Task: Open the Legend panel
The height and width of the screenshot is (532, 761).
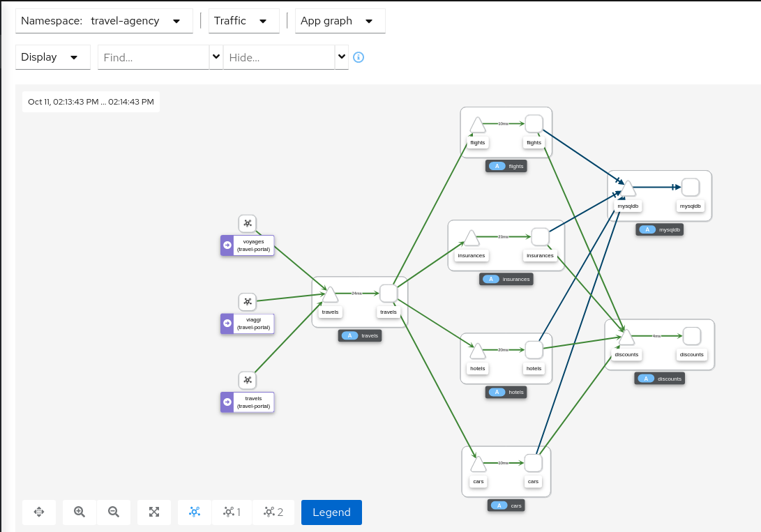Action: coord(331,512)
